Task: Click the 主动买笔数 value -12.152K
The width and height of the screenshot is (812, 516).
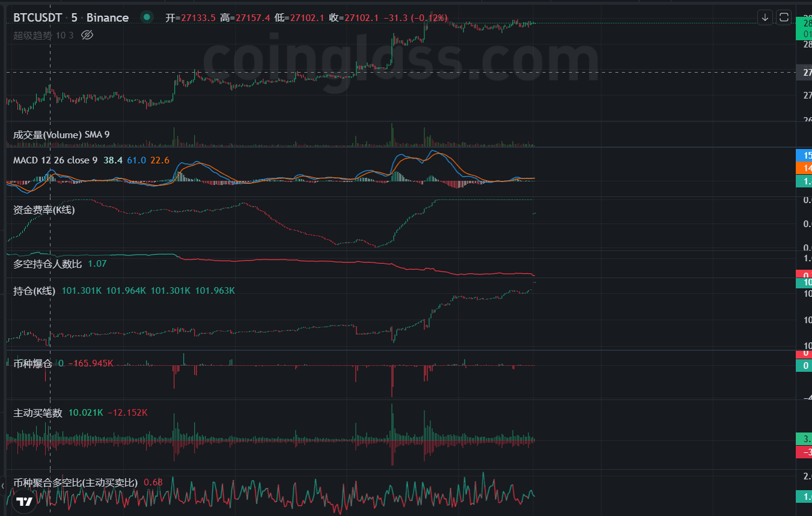Action: click(127, 413)
